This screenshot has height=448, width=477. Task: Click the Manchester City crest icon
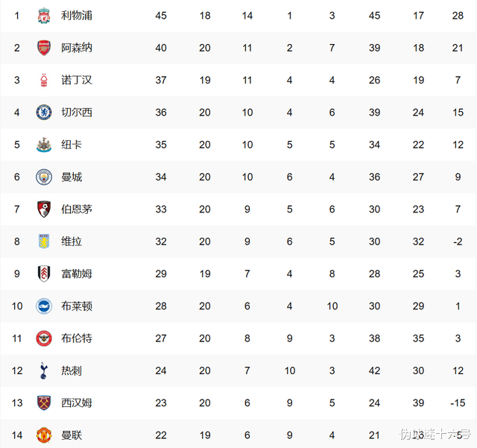pos(44,177)
